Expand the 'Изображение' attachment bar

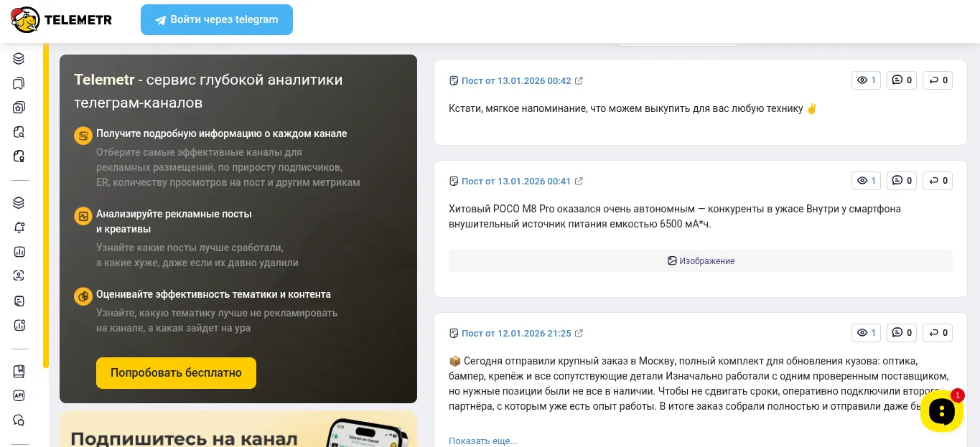point(701,261)
